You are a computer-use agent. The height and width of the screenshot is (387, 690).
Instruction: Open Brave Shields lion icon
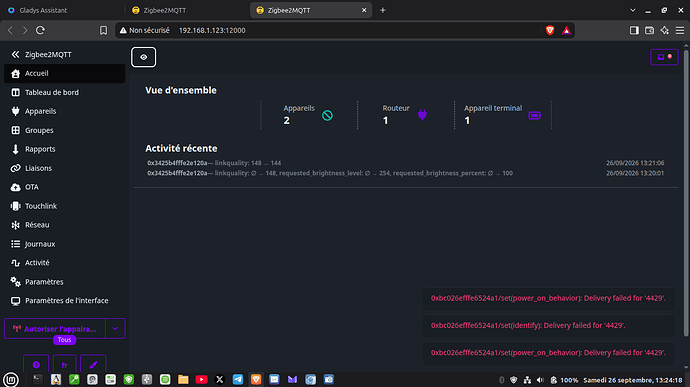pos(550,30)
